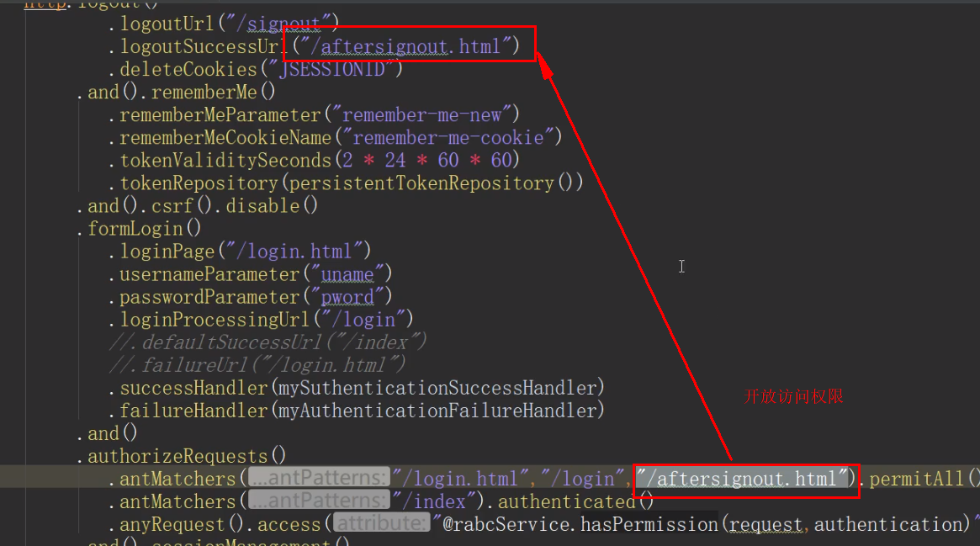Click the "/login.html" string in antMatchers
Screen dimensions: 980x546
(x=461, y=480)
